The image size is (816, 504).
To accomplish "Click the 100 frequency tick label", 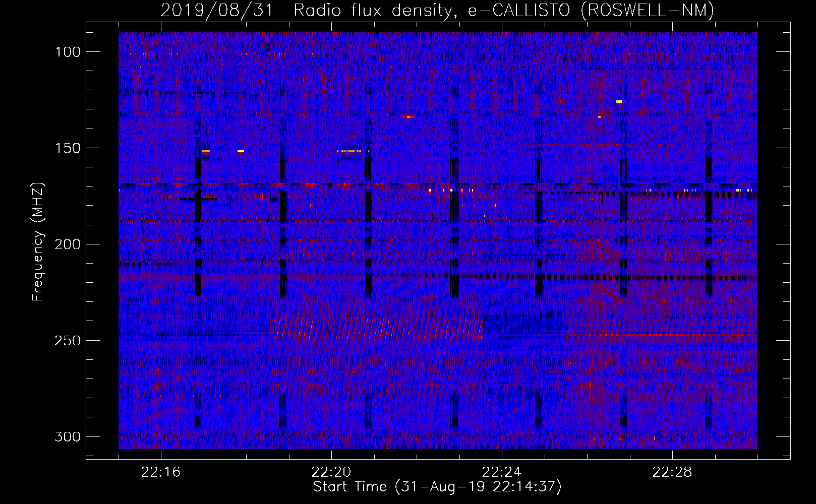I will [x=67, y=52].
